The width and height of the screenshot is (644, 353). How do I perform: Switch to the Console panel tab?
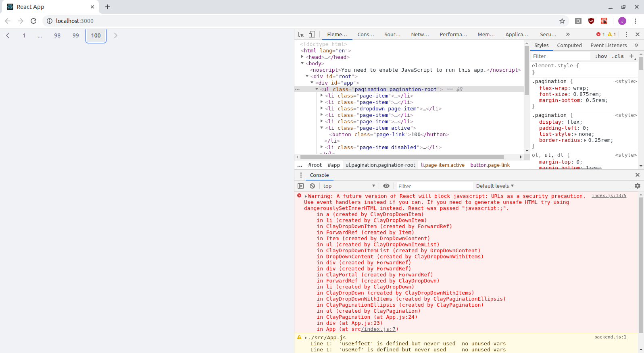[366, 35]
